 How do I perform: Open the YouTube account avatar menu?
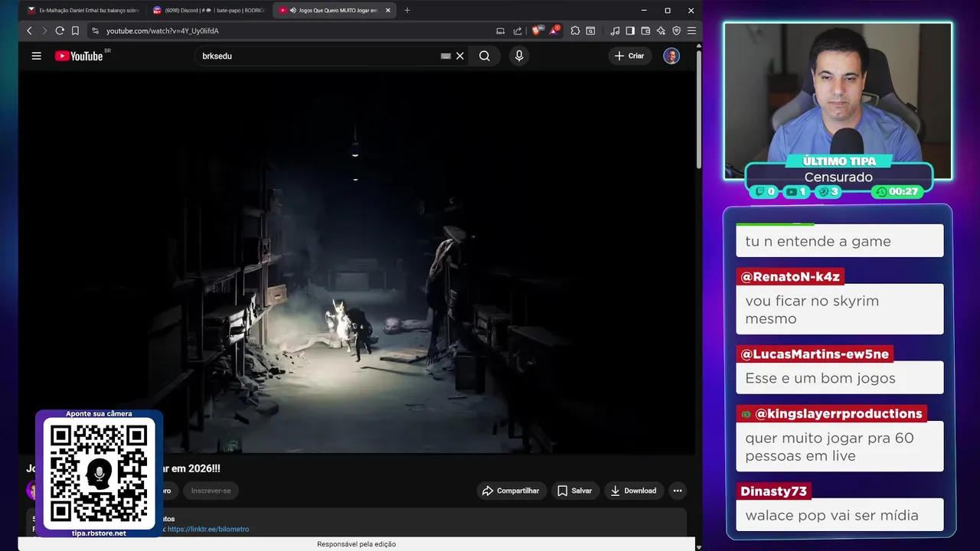(x=671, y=56)
